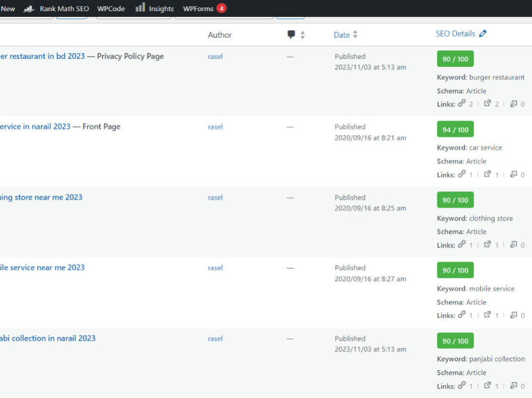
Task: Click internal links icon in mobile service row
Action: click(461, 315)
